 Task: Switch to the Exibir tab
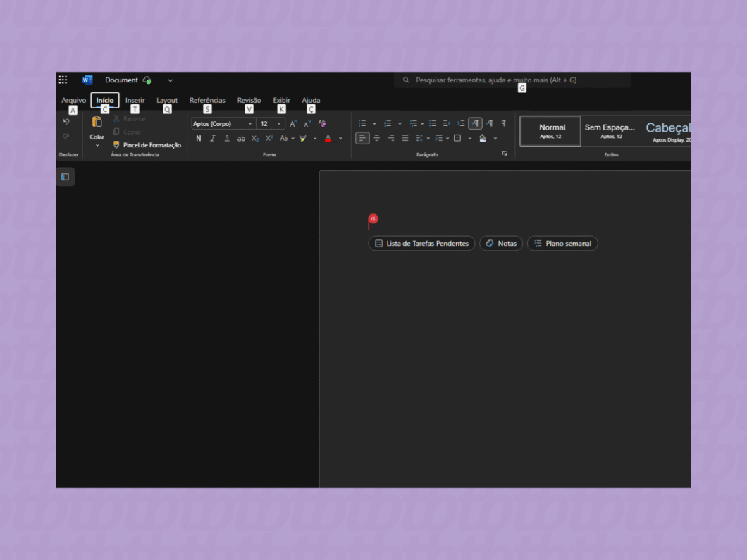coord(282,101)
